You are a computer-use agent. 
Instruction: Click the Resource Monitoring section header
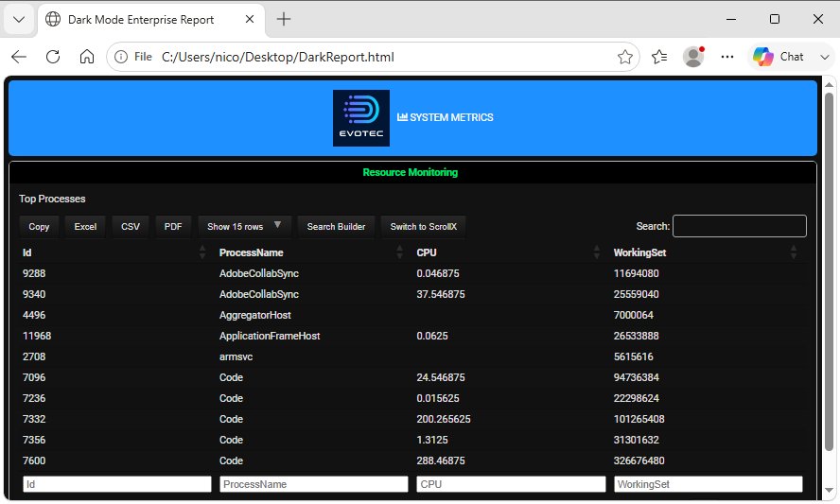click(x=411, y=172)
